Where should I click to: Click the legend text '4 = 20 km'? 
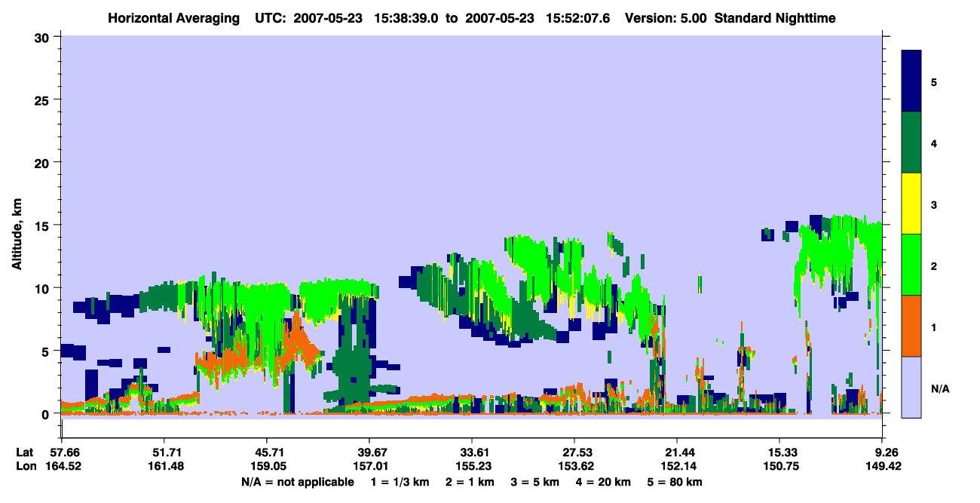coord(602,481)
